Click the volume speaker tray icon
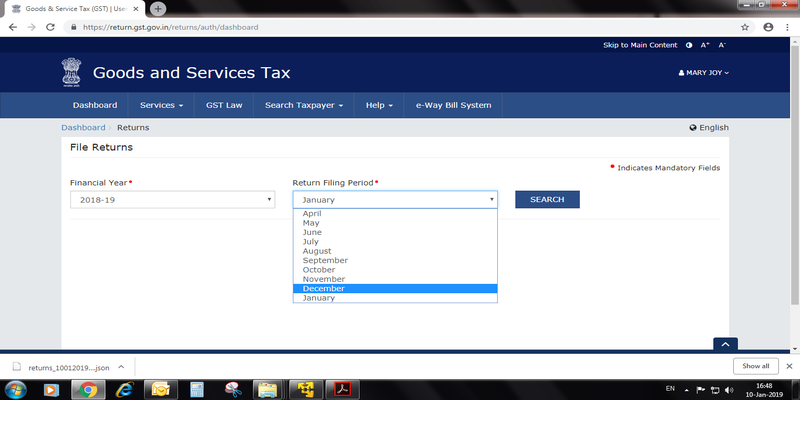The height and width of the screenshot is (424, 800). pyautogui.click(x=729, y=390)
